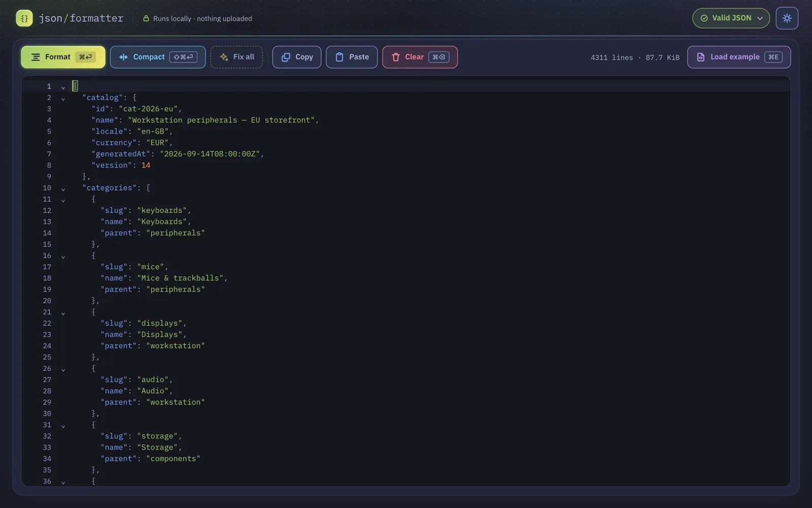The width and height of the screenshot is (812, 508).
Task: Click the Fix all button
Action: pyautogui.click(x=236, y=57)
